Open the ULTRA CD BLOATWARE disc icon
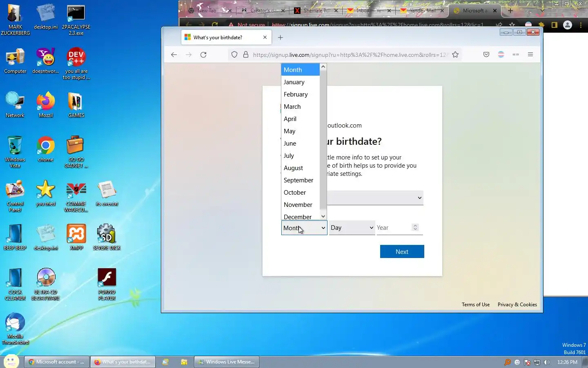The height and width of the screenshot is (368, 588). tap(46, 285)
